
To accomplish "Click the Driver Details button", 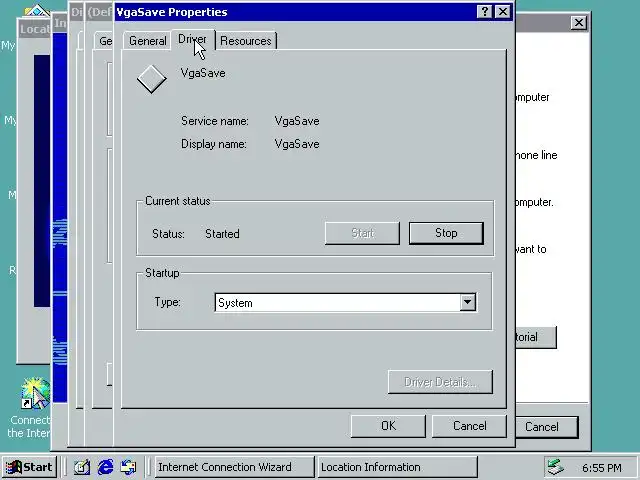I will tap(440, 382).
